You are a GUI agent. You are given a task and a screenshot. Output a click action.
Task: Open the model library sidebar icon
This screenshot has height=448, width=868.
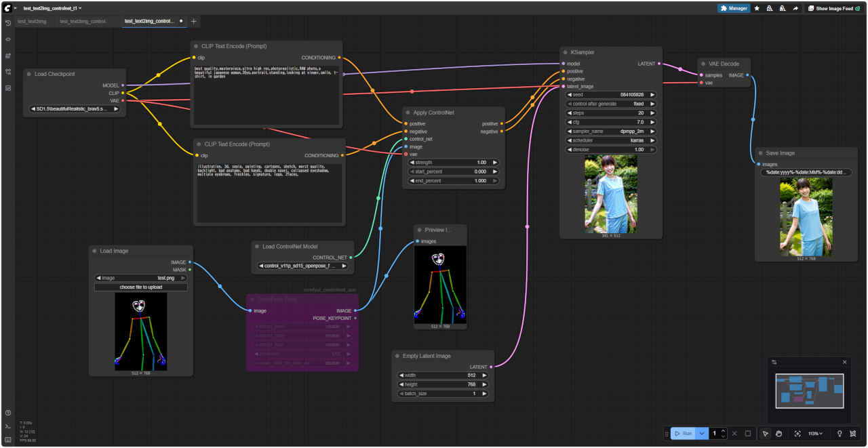8,56
